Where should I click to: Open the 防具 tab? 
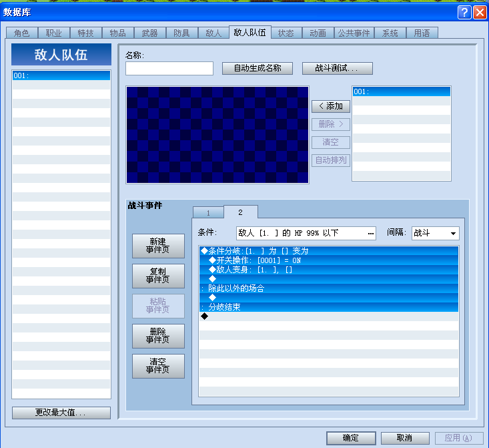tap(181, 33)
